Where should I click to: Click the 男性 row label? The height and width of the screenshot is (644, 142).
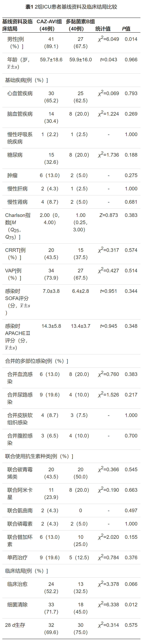click(15, 43)
